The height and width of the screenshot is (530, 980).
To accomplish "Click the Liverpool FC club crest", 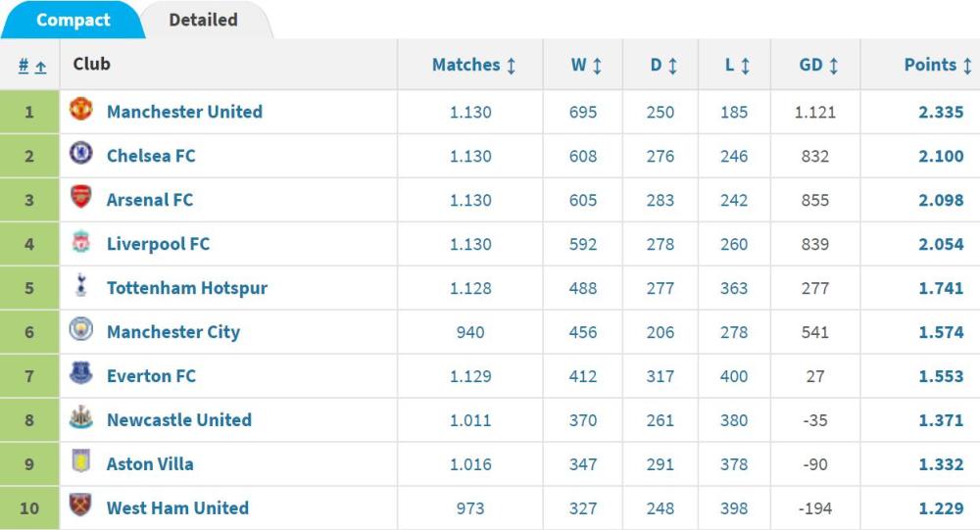I will (x=80, y=241).
